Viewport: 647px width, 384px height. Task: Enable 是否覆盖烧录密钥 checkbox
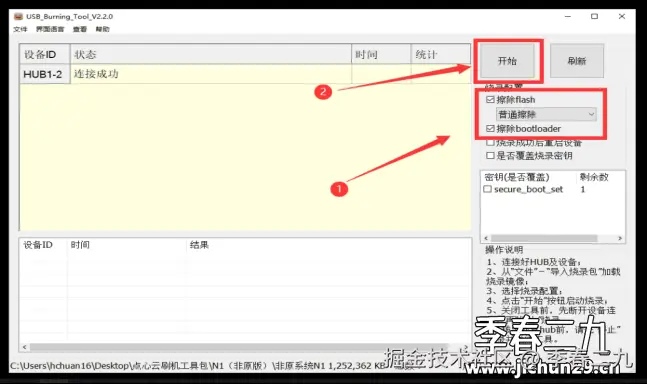(x=490, y=155)
